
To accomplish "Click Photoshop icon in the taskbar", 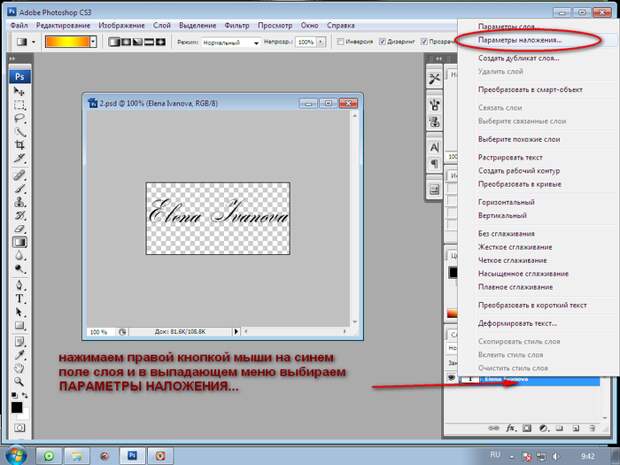I will [132, 456].
